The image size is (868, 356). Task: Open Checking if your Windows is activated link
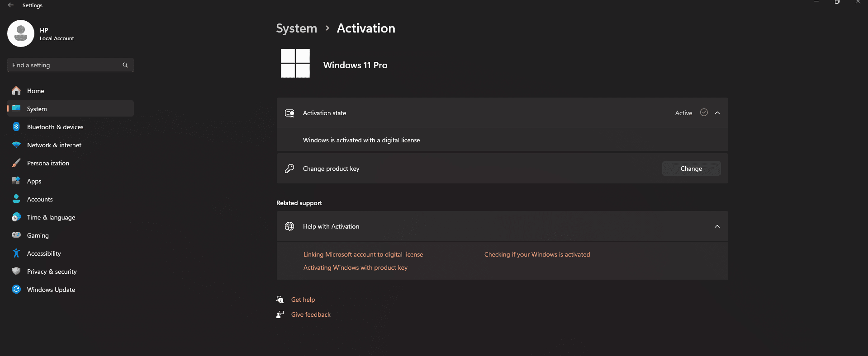click(x=537, y=254)
